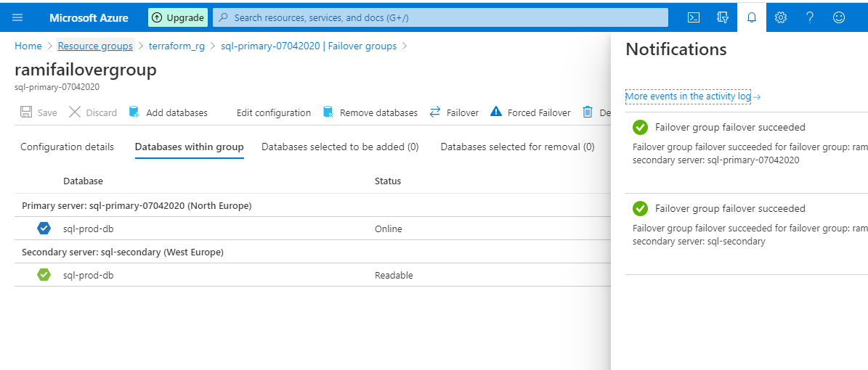The width and height of the screenshot is (868, 370).
Task: Select the Databases within group tab
Action: (x=190, y=147)
